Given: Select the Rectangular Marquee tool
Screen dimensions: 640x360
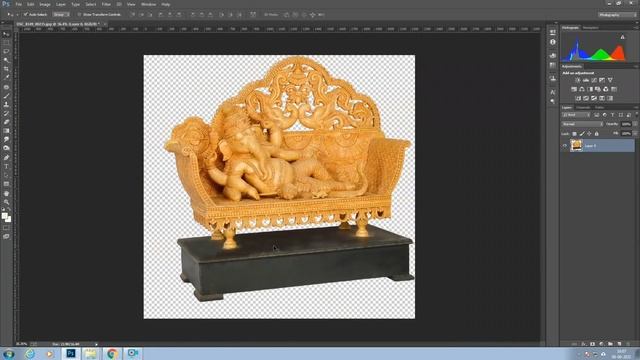Looking at the screenshot, I should pos(6,43).
